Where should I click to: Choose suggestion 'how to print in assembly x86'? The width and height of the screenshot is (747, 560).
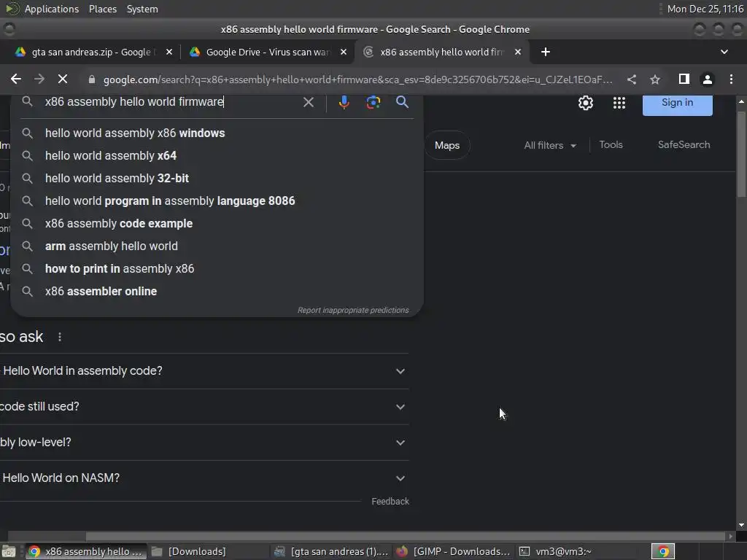(217, 268)
